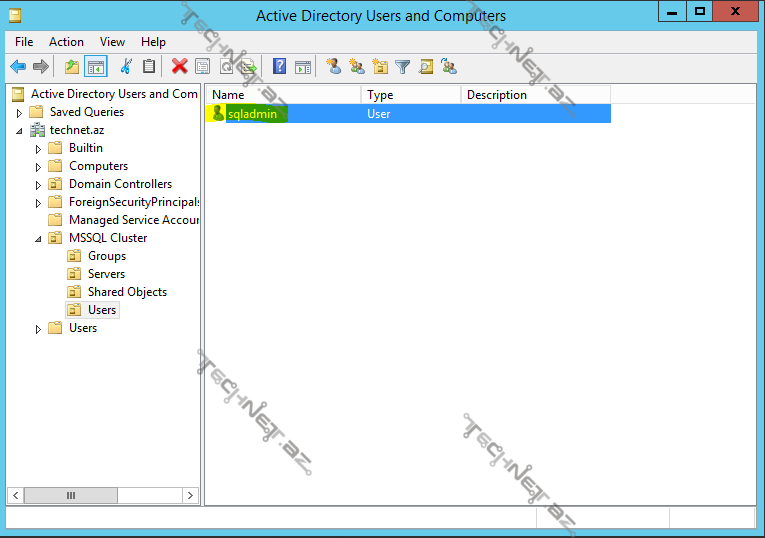Screen dimensions: 765x538
Task: Click the Back arrow toolbar icon
Action: click(x=18, y=67)
